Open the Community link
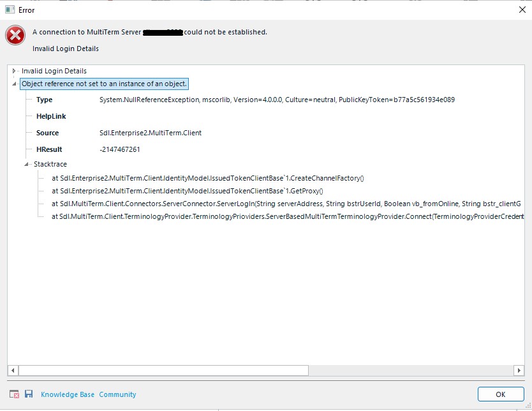This screenshot has width=532, height=411. pos(117,394)
